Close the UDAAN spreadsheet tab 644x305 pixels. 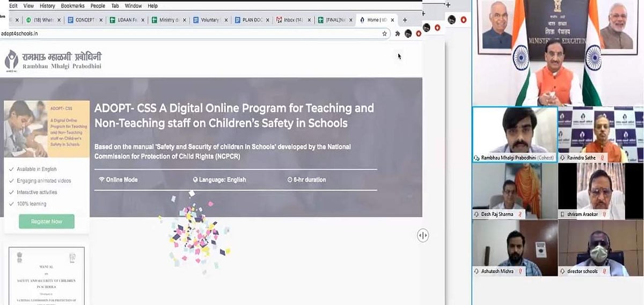point(143,20)
